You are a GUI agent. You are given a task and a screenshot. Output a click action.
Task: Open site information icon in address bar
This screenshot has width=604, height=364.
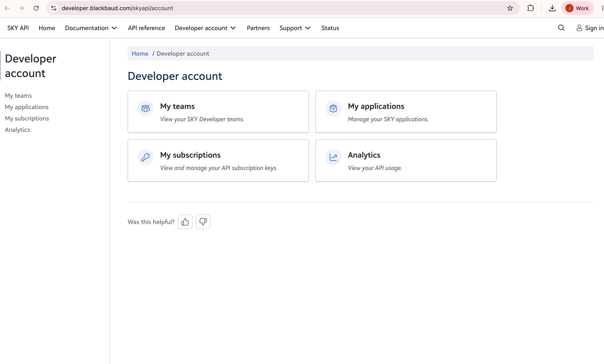54,8
